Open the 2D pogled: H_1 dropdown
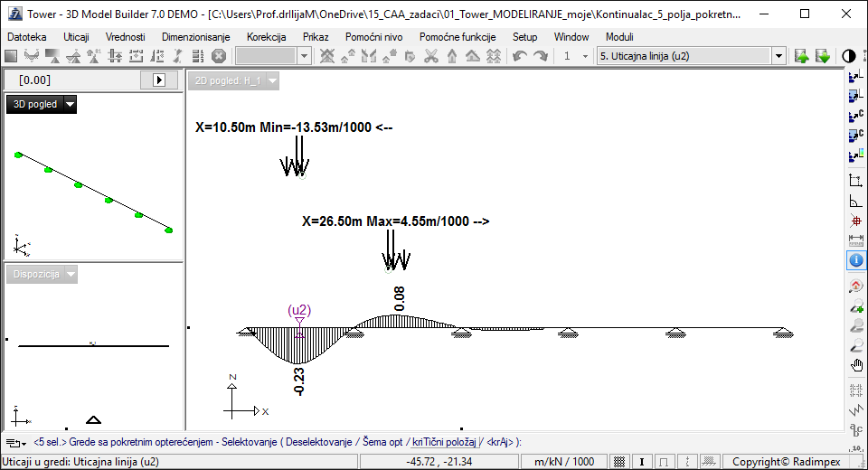868x470 pixels. (x=272, y=81)
